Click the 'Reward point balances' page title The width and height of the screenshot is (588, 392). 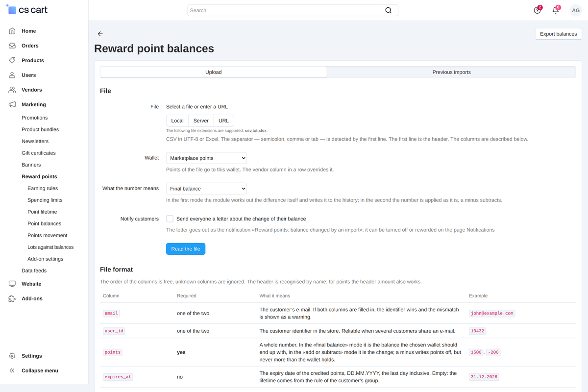coord(154,49)
